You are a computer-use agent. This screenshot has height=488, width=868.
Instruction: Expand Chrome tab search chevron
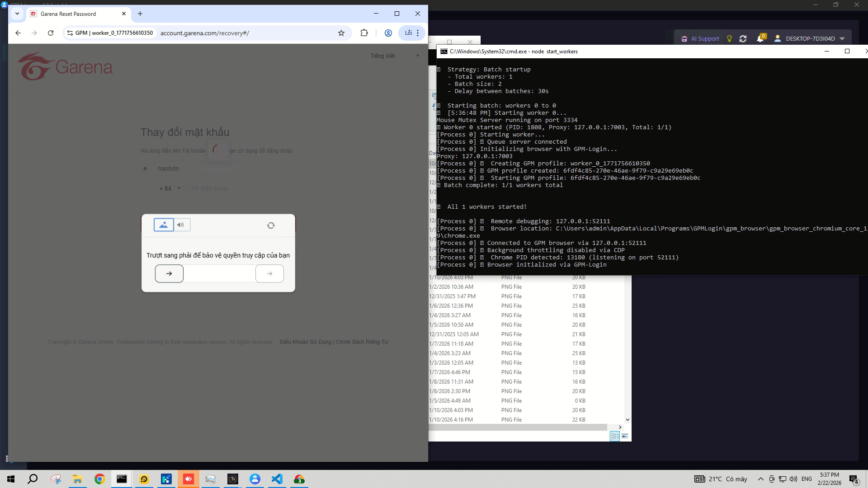click(x=17, y=14)
